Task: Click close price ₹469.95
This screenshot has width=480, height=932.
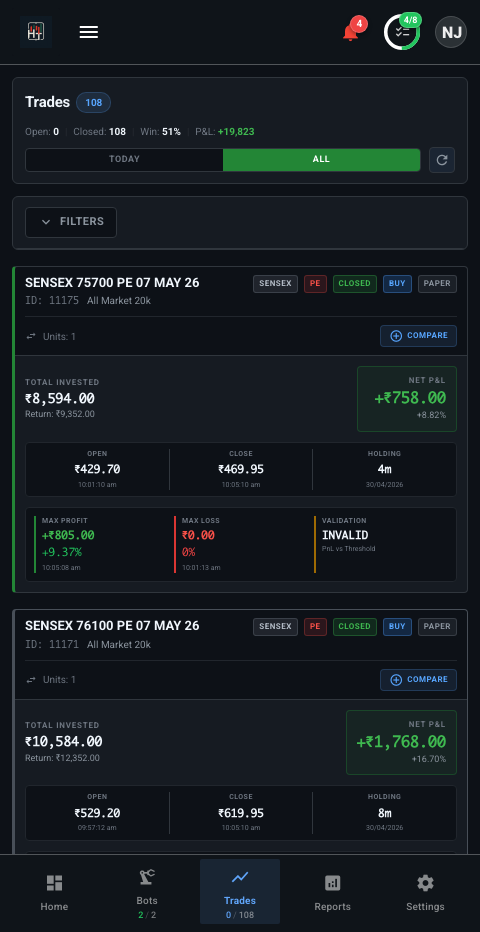Action: pos(241,469)
